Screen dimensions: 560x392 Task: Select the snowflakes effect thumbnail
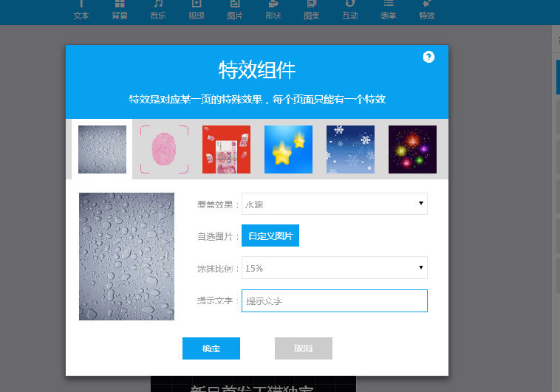click(x=350, y=149)
